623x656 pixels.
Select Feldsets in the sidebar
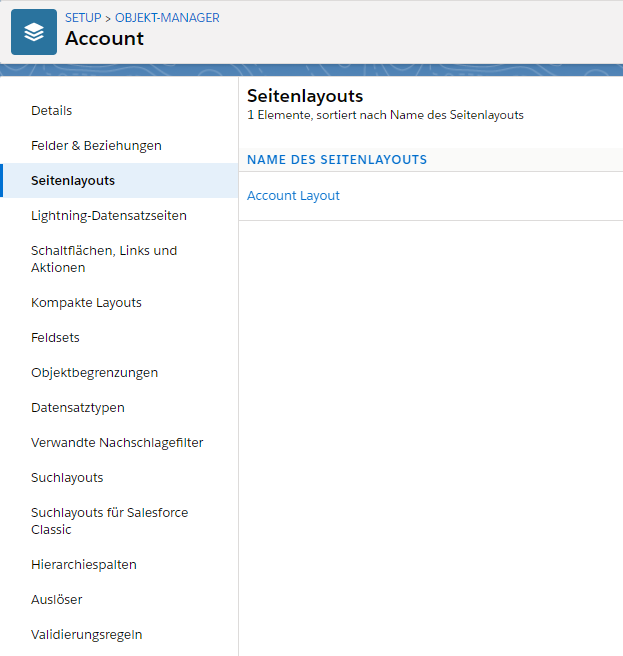click(55, 338)
